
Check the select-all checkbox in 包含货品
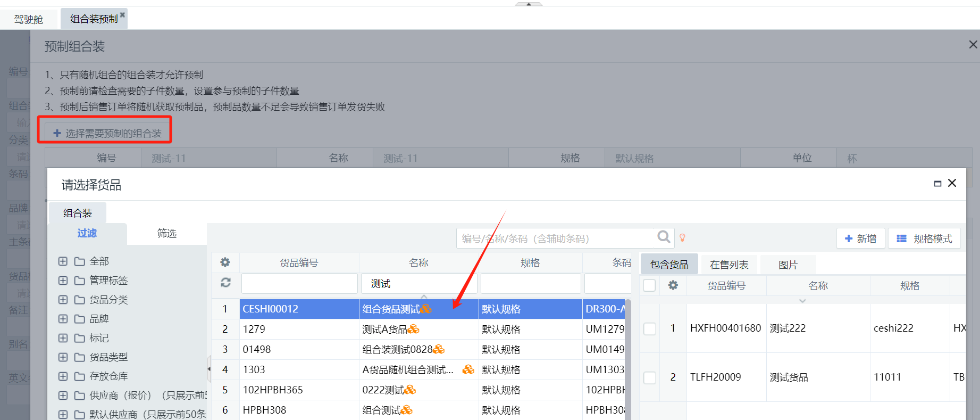(649, 285)
